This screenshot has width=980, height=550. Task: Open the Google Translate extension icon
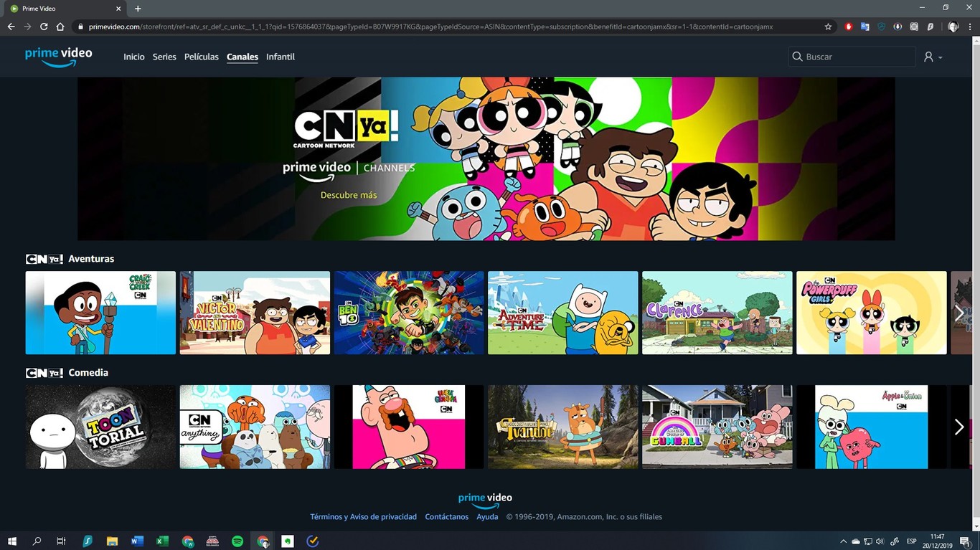864,27
